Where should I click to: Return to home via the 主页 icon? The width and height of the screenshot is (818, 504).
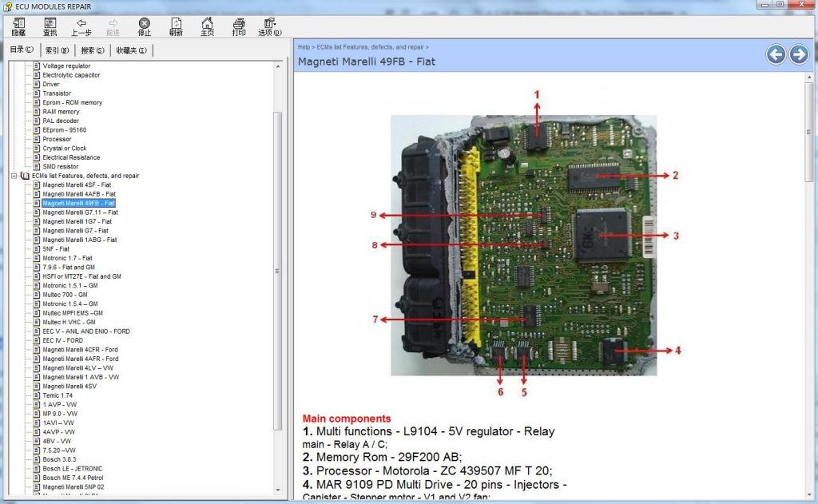[x=207, y=26]
